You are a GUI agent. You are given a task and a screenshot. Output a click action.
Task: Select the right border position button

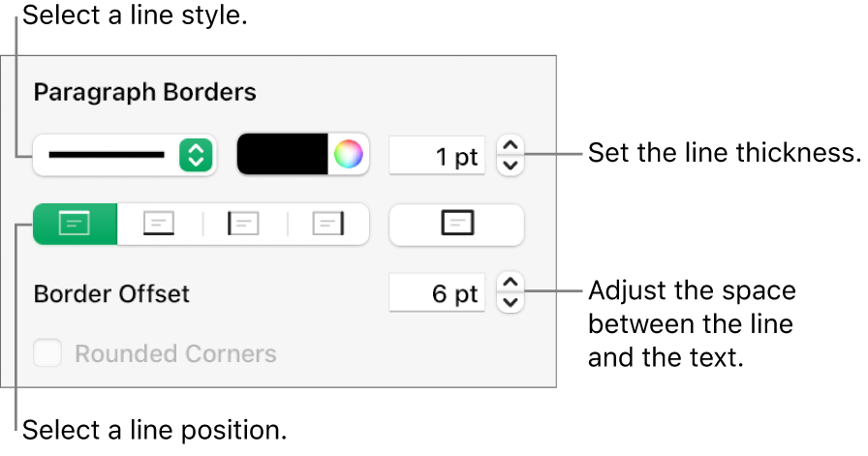point(328,223)
